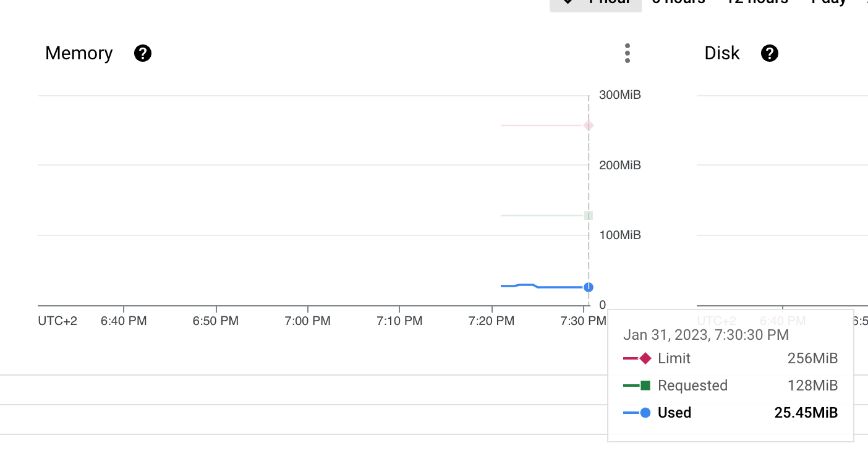Click the green Requested square marker
Screen dimensions: 868x451
coord(587,216)
